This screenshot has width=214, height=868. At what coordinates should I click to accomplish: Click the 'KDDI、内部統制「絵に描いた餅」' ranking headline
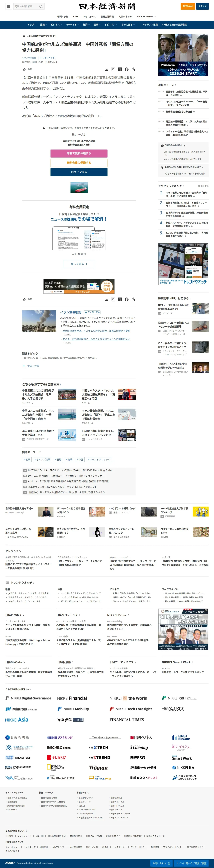[187, 235]
